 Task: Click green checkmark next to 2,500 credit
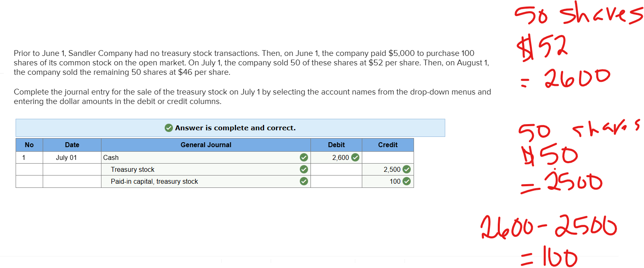[x=407, y=169]
